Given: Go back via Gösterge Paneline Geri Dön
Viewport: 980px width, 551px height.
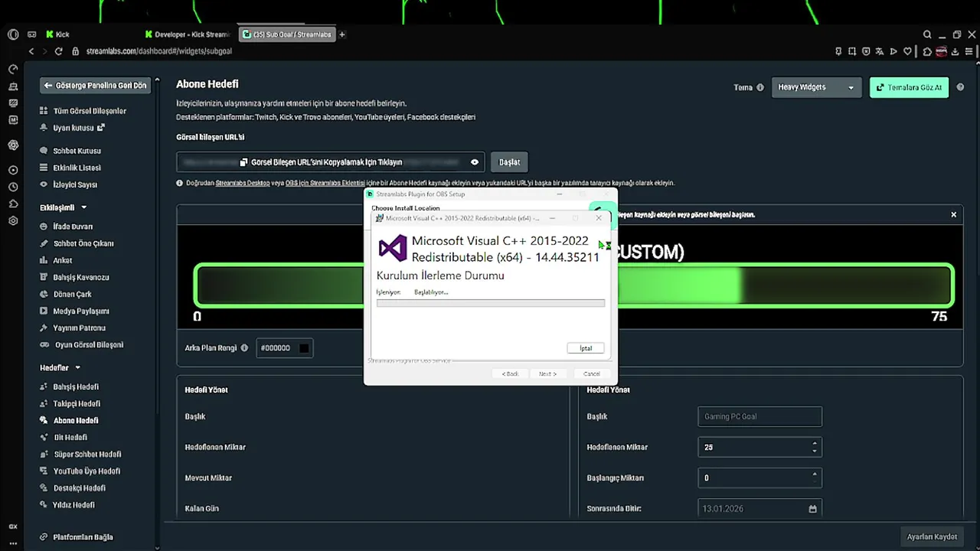Looking at the screenshot, I should click(x=95, y=86).
